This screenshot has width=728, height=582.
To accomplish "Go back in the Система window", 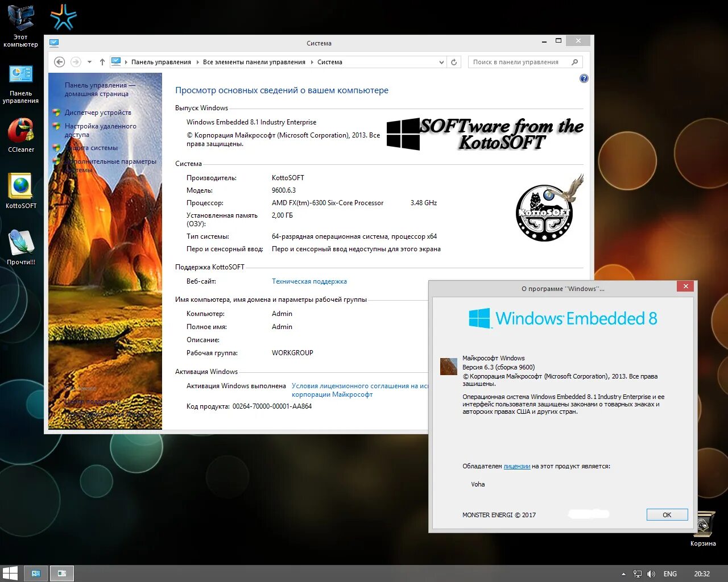I will (x=59, y=62).
